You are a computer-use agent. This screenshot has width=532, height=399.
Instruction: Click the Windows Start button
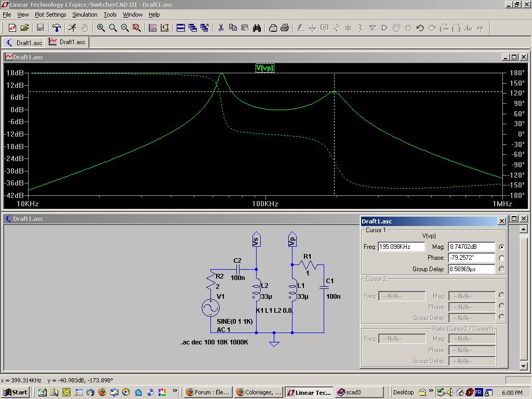point(15,392)
